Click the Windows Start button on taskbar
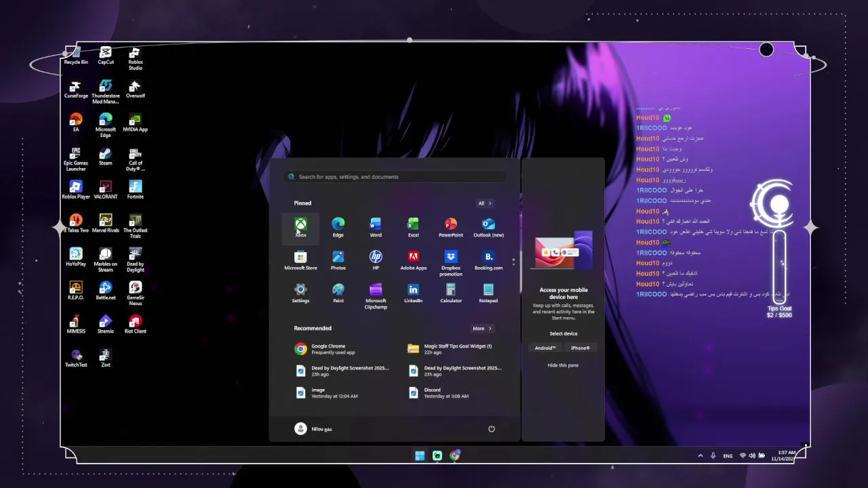 (x=420, y=455)
